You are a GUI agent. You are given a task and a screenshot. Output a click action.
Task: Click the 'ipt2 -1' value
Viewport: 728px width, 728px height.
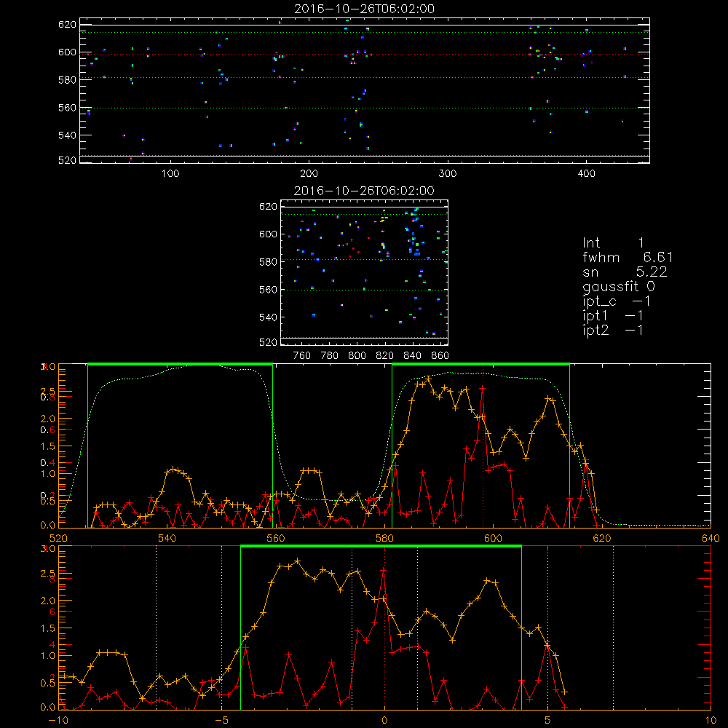click(613, 330)
